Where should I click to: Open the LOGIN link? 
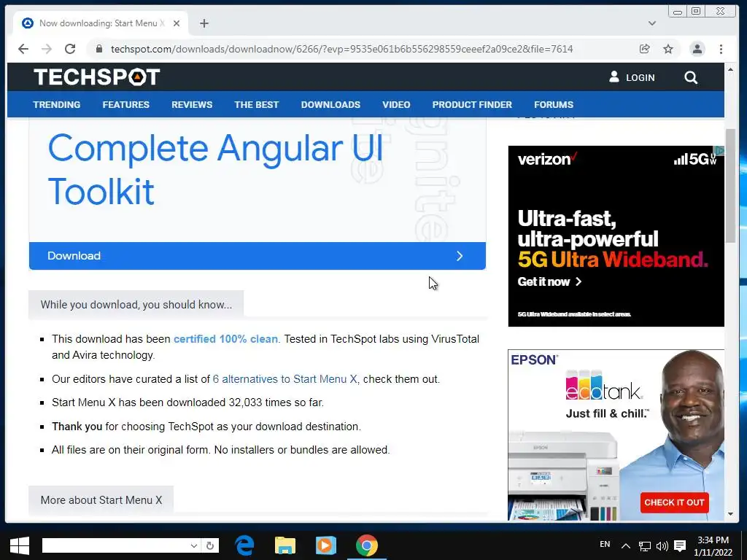click(x=632, y=77)
